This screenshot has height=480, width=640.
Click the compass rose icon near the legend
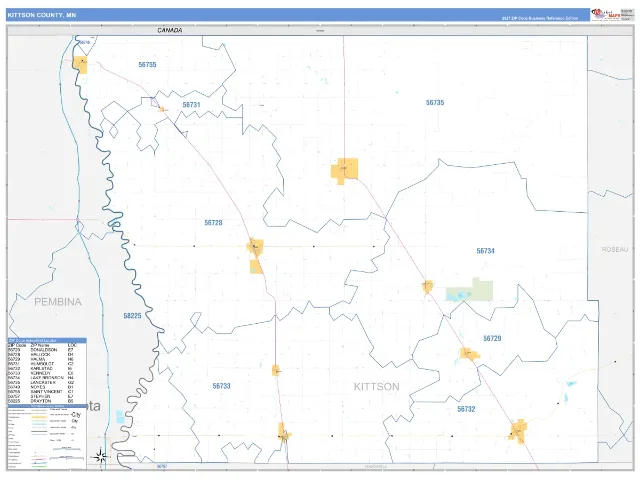(x=100, y=456)
